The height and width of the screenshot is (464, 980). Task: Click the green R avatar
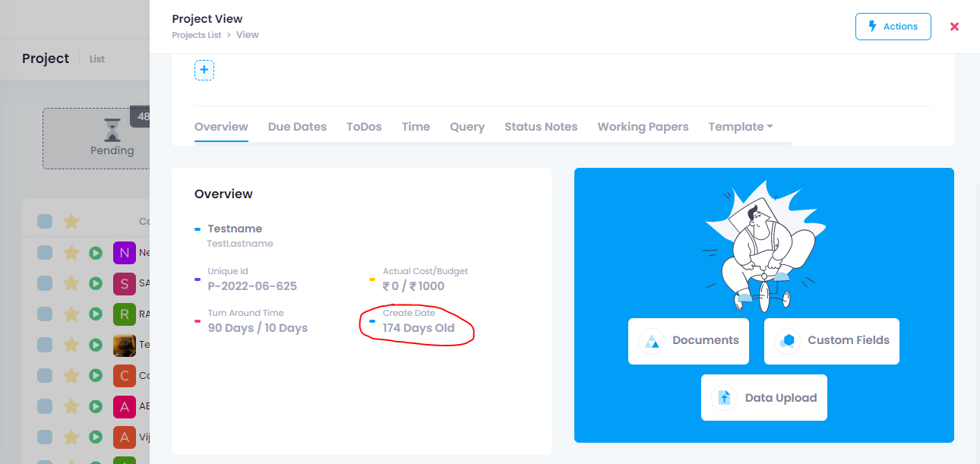click(x=125, y=314)
